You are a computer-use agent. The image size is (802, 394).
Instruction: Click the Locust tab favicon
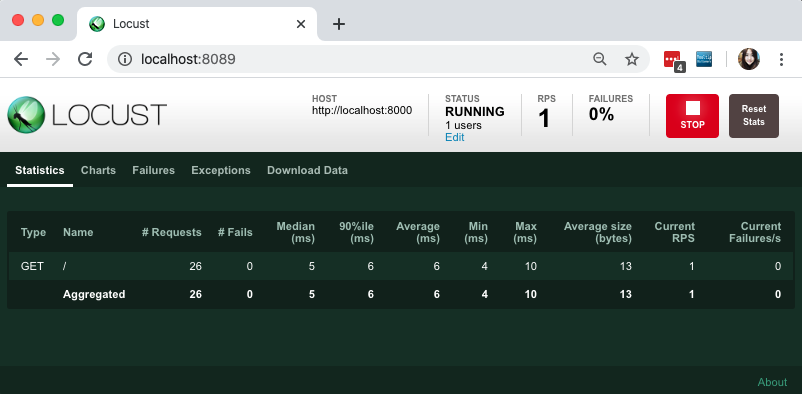pos(97,24)
